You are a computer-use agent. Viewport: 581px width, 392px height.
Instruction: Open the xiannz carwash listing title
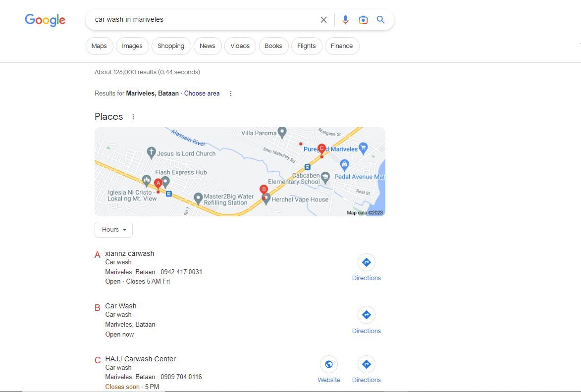tap(130, 253)
